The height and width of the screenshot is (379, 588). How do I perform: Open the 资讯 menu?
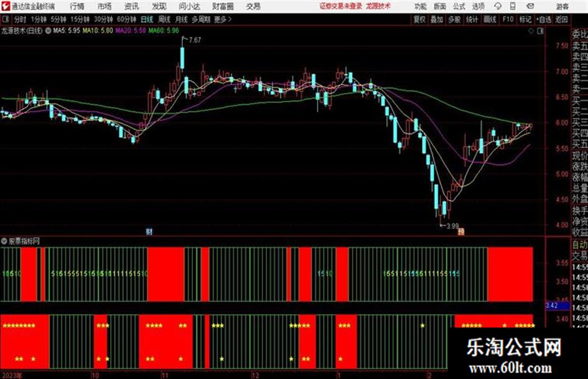[x=132, y=6]
